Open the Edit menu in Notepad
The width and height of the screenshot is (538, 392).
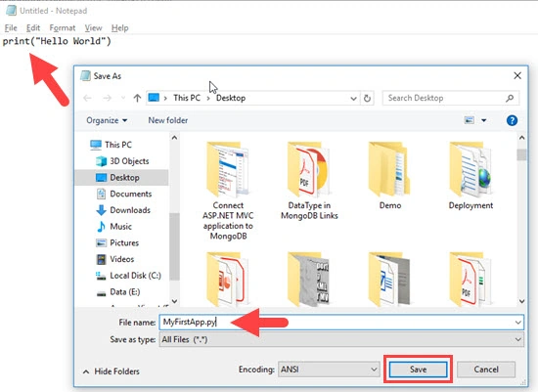33,27
